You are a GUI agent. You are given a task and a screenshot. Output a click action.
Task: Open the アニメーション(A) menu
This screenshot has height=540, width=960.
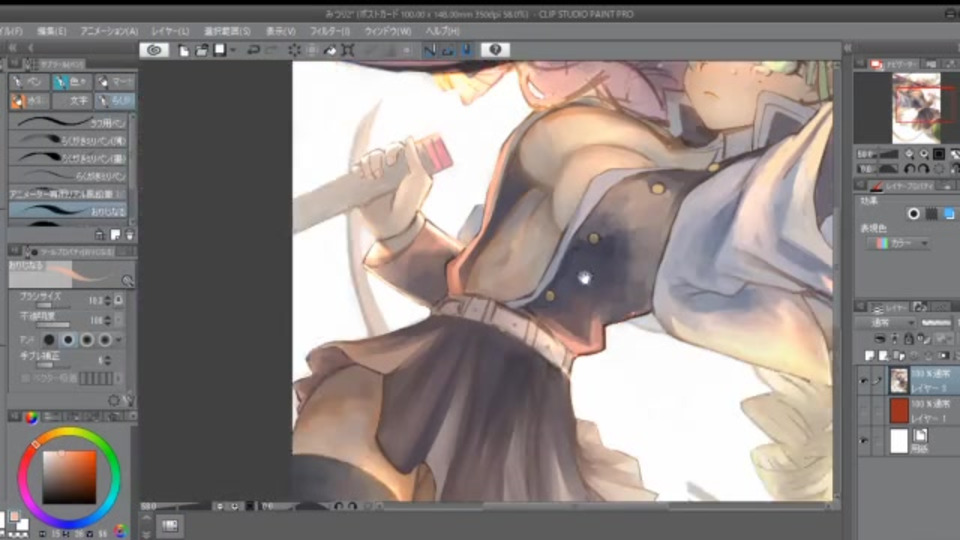(x=109, y=31)
